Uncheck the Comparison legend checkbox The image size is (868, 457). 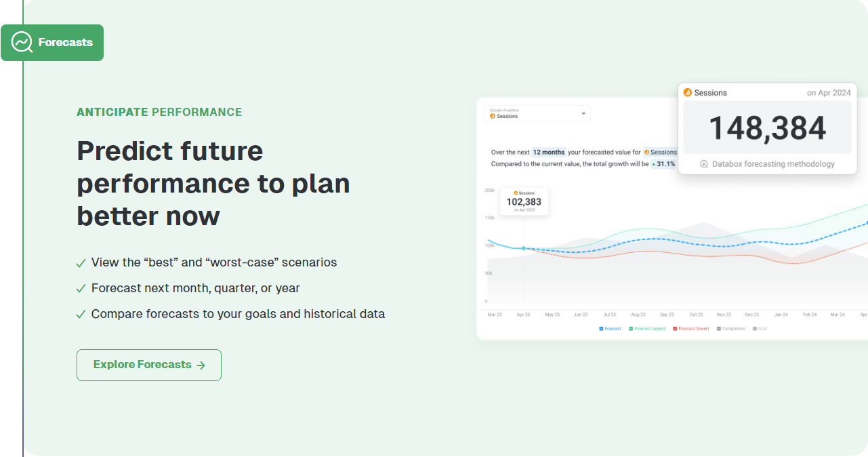coord(719,329)
